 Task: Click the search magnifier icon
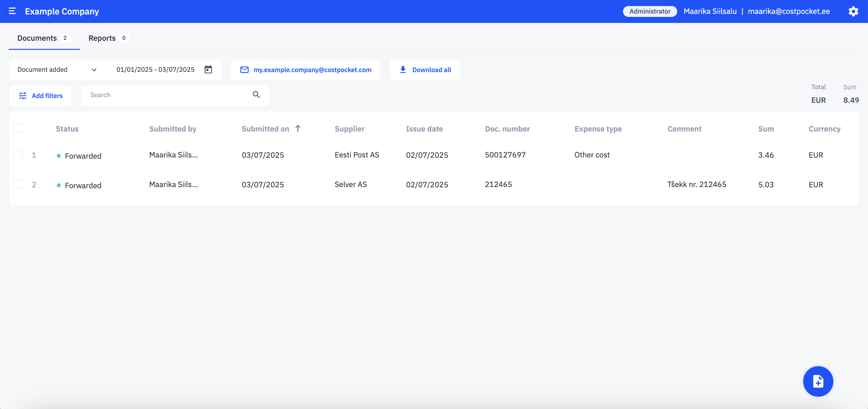(x=256, y=95)
